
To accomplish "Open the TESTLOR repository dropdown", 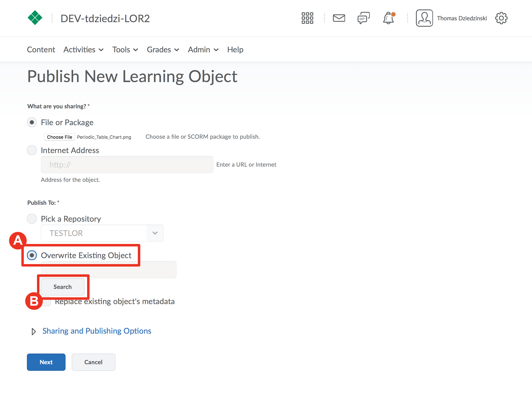I will (x=102, y=233).
